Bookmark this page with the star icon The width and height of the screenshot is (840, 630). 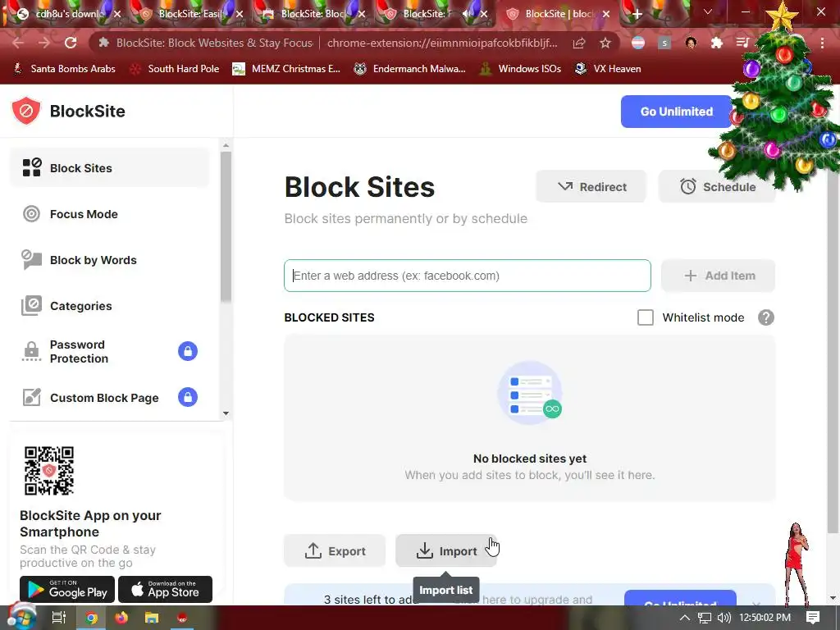[x=605, y=43]
